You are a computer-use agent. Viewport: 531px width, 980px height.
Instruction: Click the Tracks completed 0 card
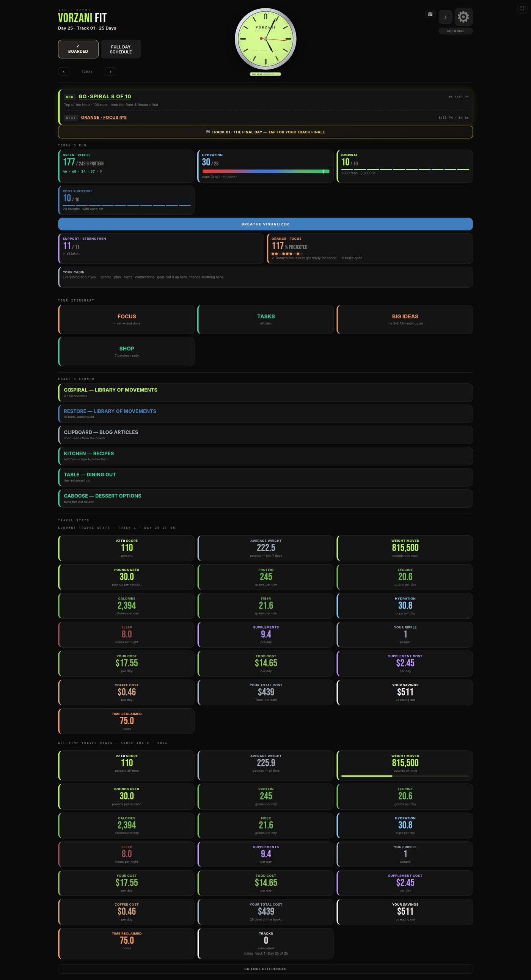(x=265, y=944)
